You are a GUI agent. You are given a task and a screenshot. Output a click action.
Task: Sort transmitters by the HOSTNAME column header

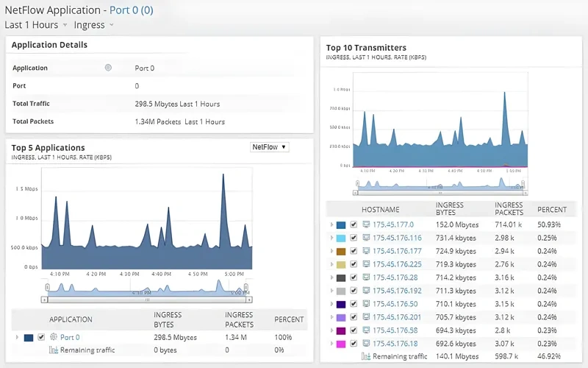(x=379, y=210)
